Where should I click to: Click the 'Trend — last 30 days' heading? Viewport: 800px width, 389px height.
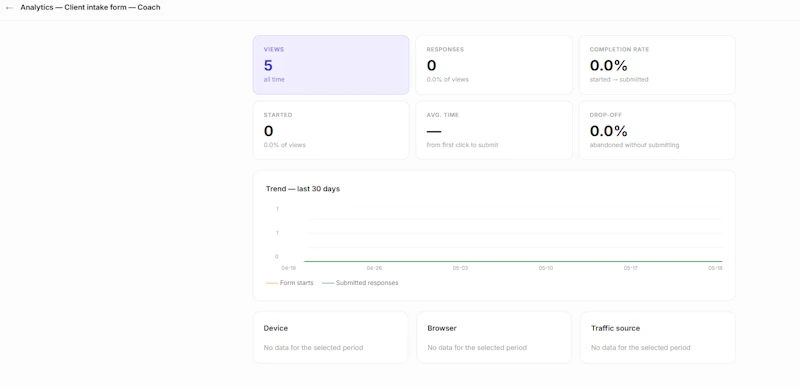pos(303,189)
